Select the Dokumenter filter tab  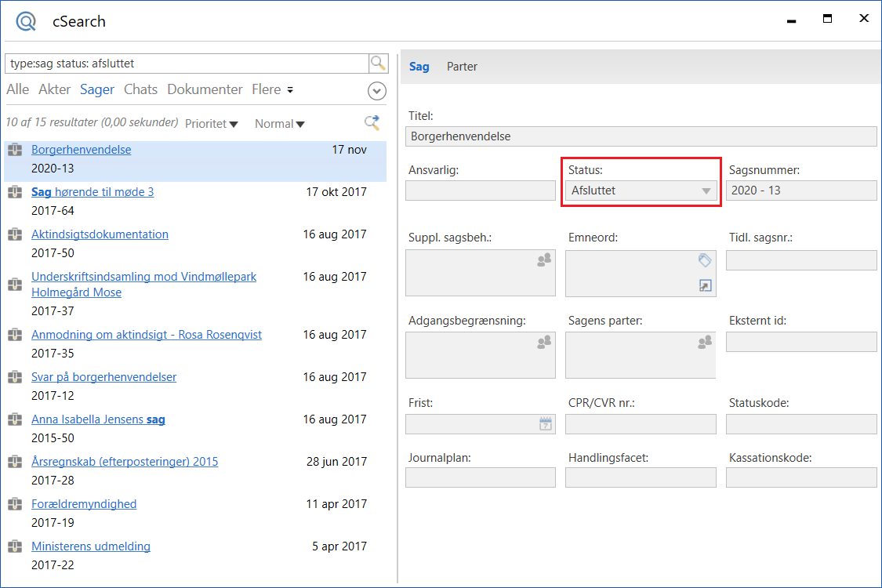[205, 90]
